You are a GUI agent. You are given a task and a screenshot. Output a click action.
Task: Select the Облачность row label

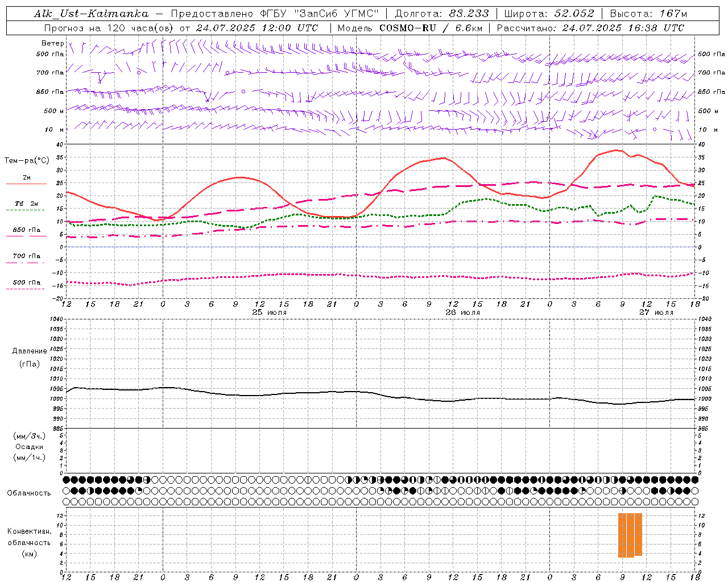[29, 493]
